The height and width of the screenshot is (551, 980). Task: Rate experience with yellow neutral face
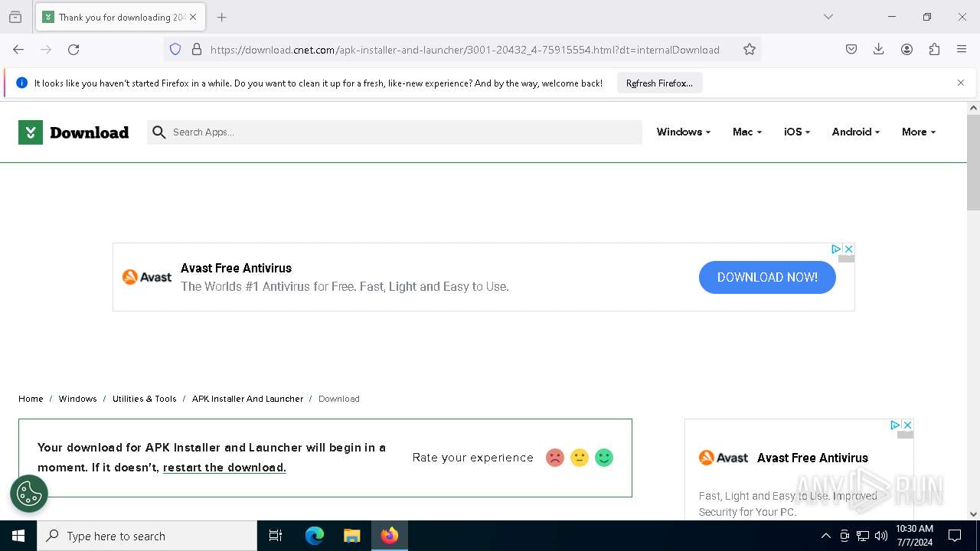[x=580, y=458]
